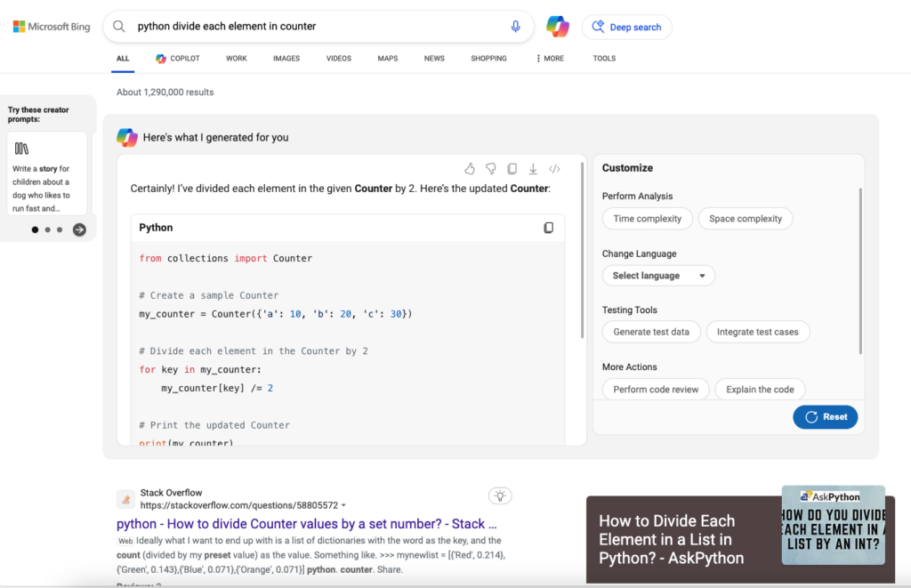Switch to the Images tab

[x=286, y=59]
